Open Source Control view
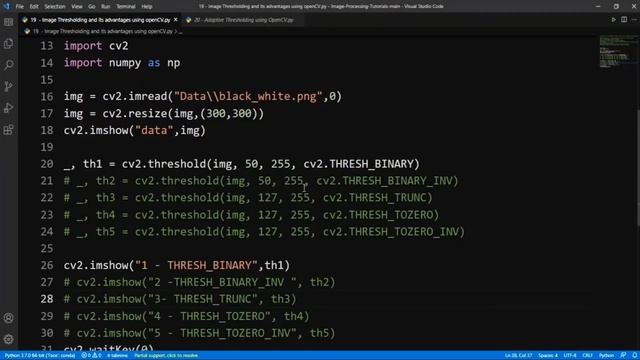Image resolution: width=640 pixels, height=360 pixels. [9, 87]
